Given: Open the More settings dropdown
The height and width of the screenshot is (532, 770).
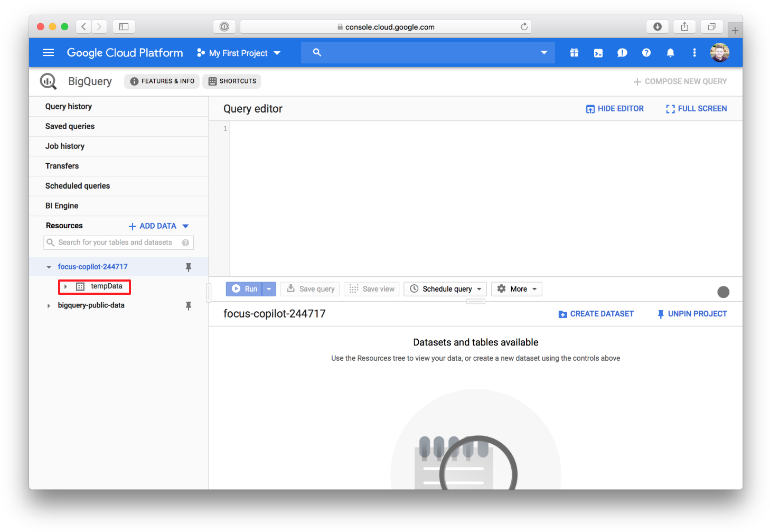Looking at the screenshot, I should (x=517, y=289).
